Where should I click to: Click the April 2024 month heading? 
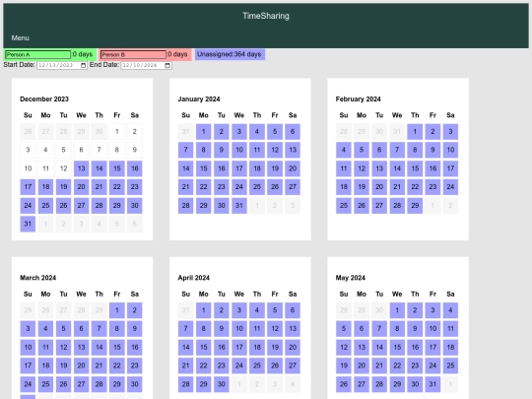coord(194,278)
